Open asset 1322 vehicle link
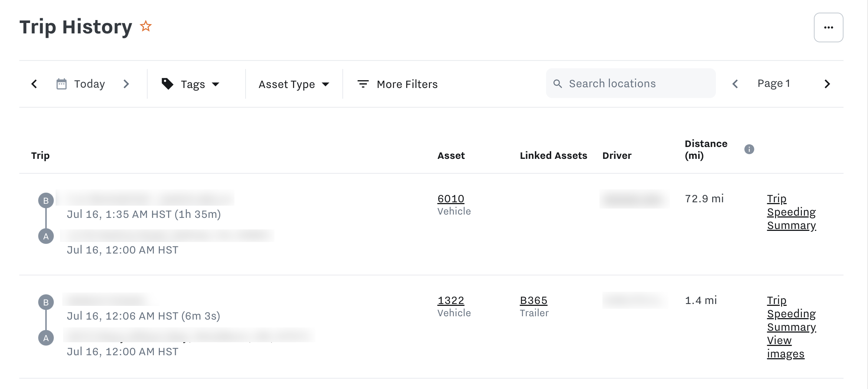868x389 pixels. coord(451,300)
